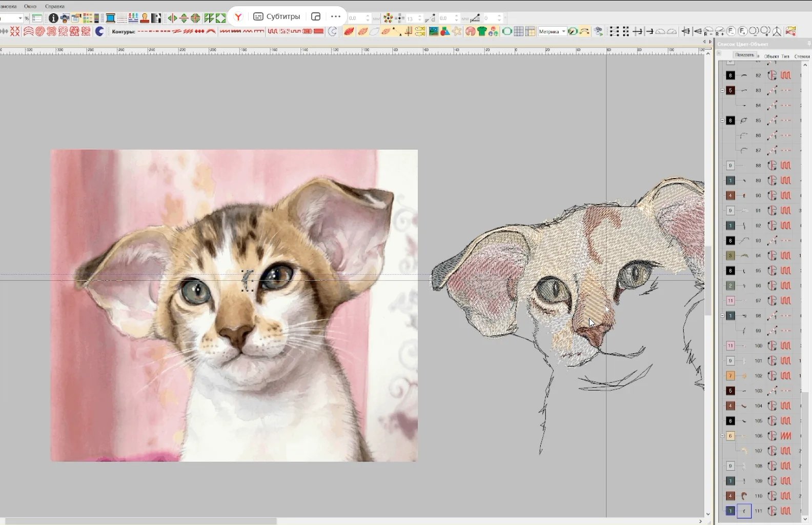
Task: Click the Субтитры button
Action: pos(277,16)
